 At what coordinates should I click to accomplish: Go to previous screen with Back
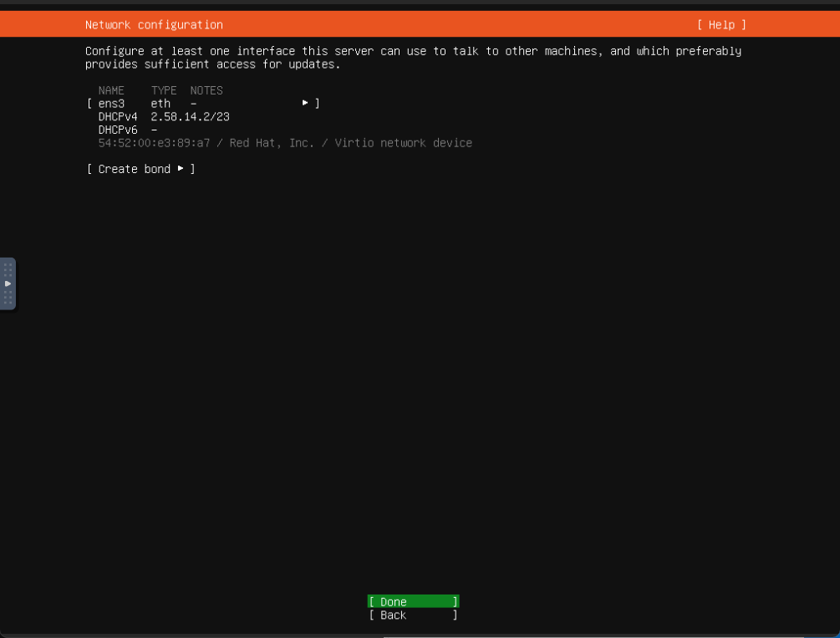tap(413, 615)
